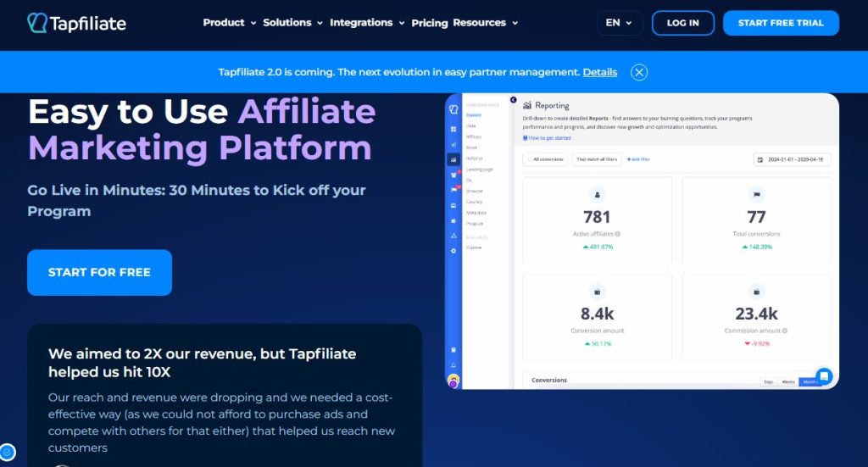Click the warning triangle icon in sidebar
This screenshot has width=868, height=467.
click(x=453, y=235)
